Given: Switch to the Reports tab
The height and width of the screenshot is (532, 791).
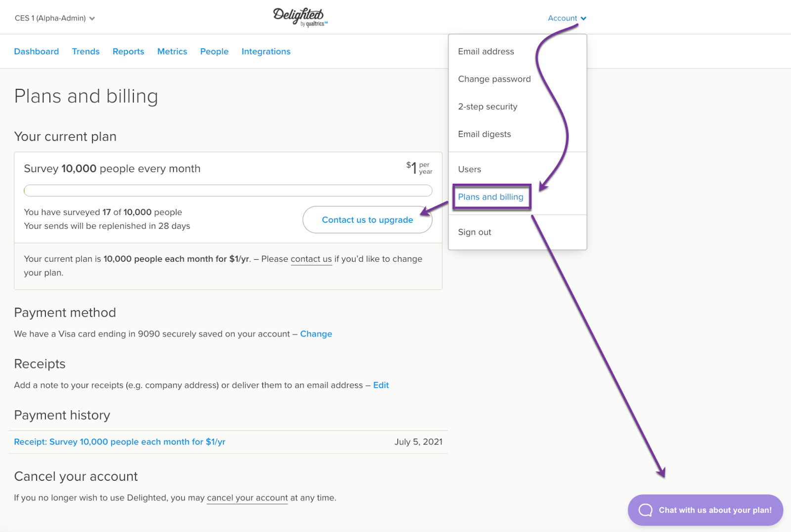Looking at the screenshot, I should [129, 51].
